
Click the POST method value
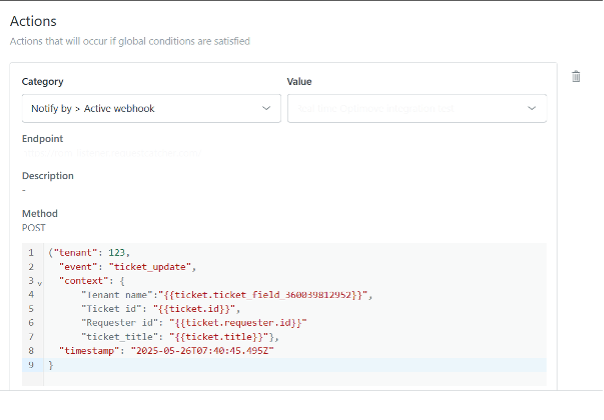coord(34,228)
